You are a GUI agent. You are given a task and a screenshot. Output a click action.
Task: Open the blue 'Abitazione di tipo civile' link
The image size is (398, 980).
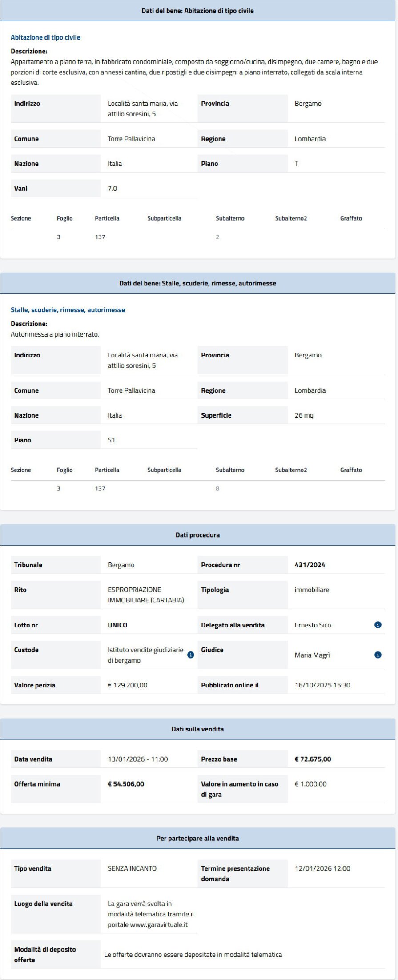[x=45, y=37]
